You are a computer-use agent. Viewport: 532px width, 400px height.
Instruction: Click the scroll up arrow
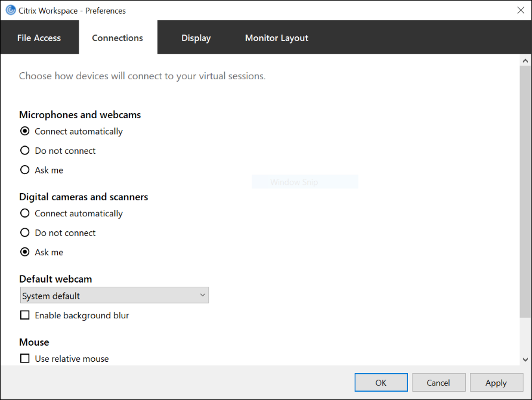pyautogui.click(x=525, y=61)
